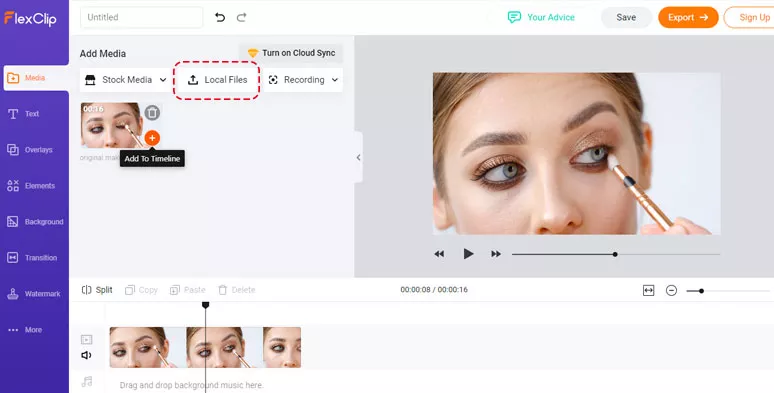Open the Media tab in sidebar
774x393 pixels.
[x=36, y=78]
